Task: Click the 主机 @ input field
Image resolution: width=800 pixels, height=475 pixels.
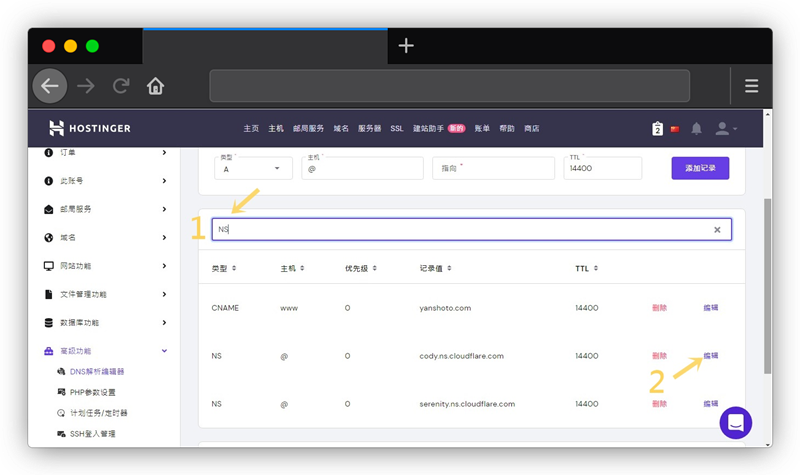Action: point(362,168)
